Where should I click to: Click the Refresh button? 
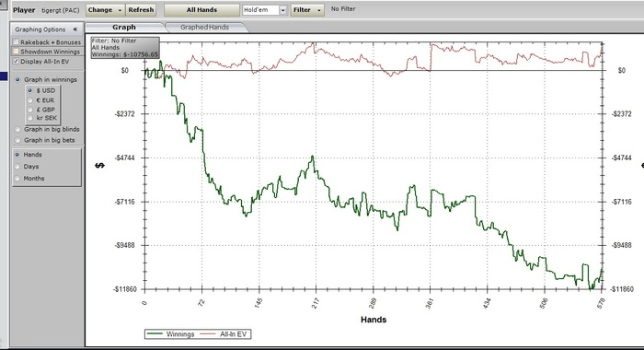(141, 10)
